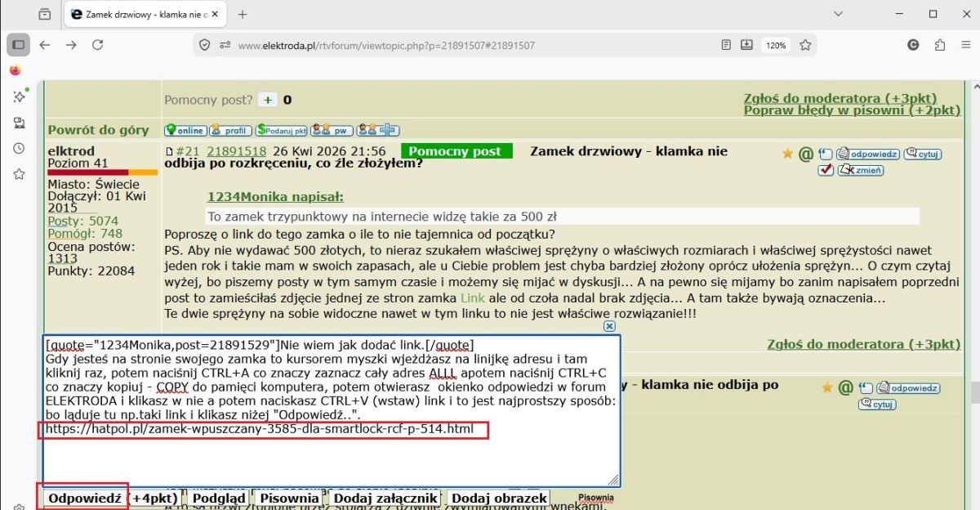Screen dimensions: 980x510
Task: Click the green Pomocny post badge
Action: coord(456,151)
